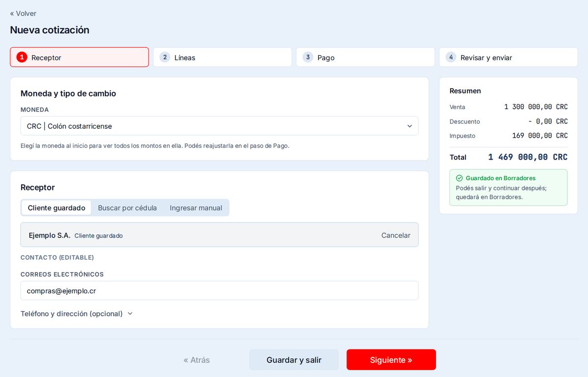Image resolution: width=588 pixels, height=377 pixels.
Task: Go to step 2 Líneas
Action: [x=222, y=57]
